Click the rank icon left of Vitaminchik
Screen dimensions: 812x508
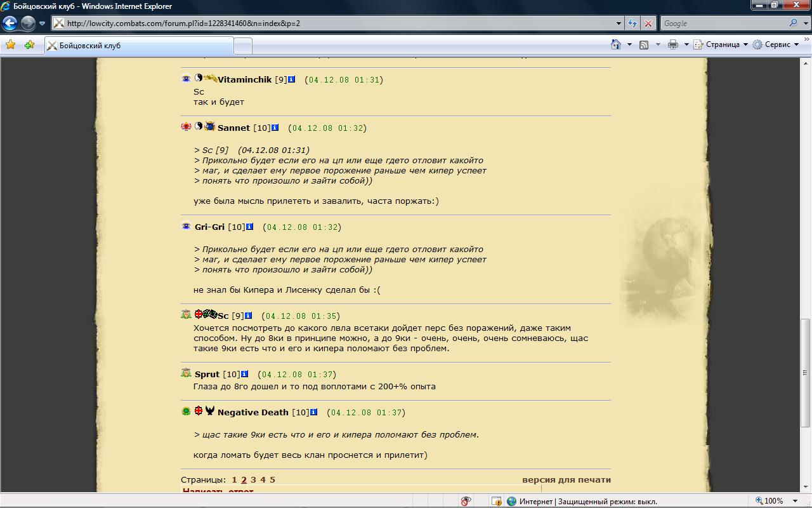tap(186, 79)
